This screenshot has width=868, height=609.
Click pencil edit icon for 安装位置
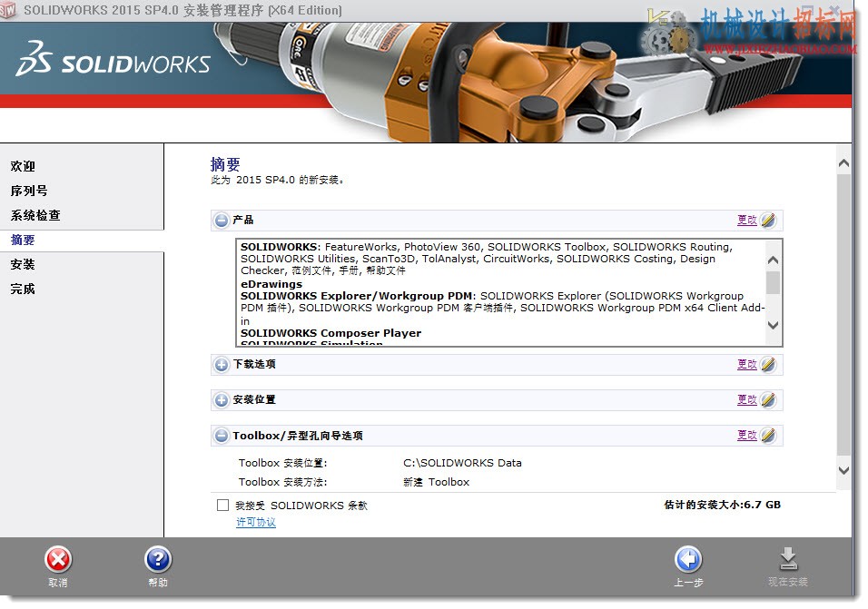(768, 400)
